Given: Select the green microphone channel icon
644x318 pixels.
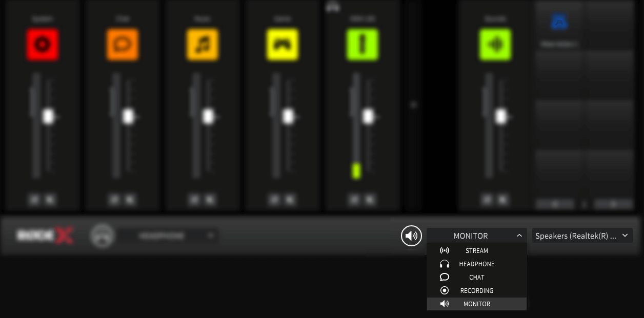Looking at the screenshot, I should (362, 44).
